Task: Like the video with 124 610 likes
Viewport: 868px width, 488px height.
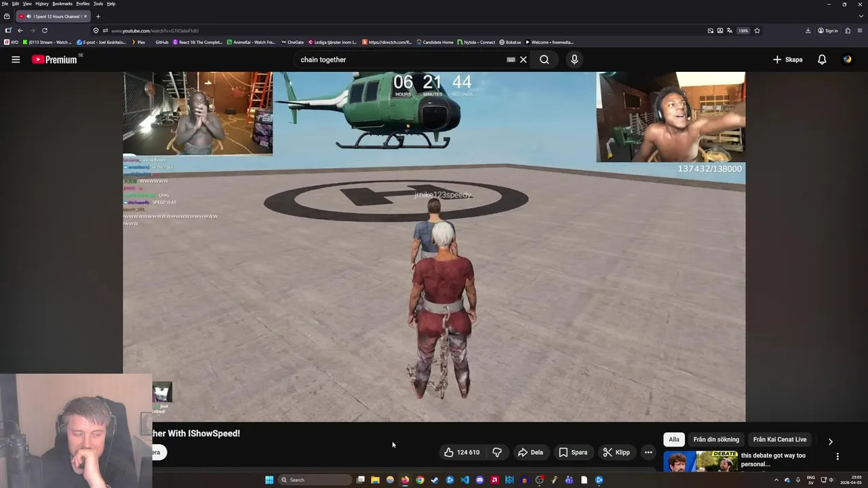Action: click(462, 452)
